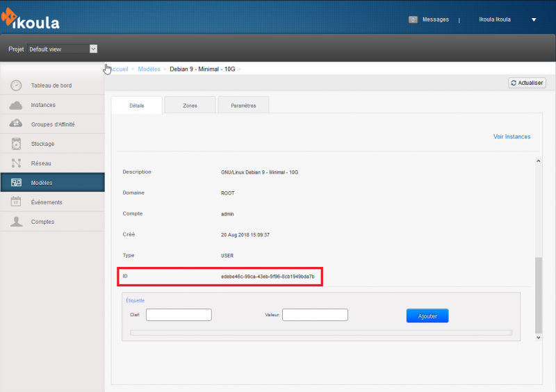The width and height of the screenshot is (556, 392).
Task: Click the description value GNU/Linux Debian 9
Action: coord(259,172)
